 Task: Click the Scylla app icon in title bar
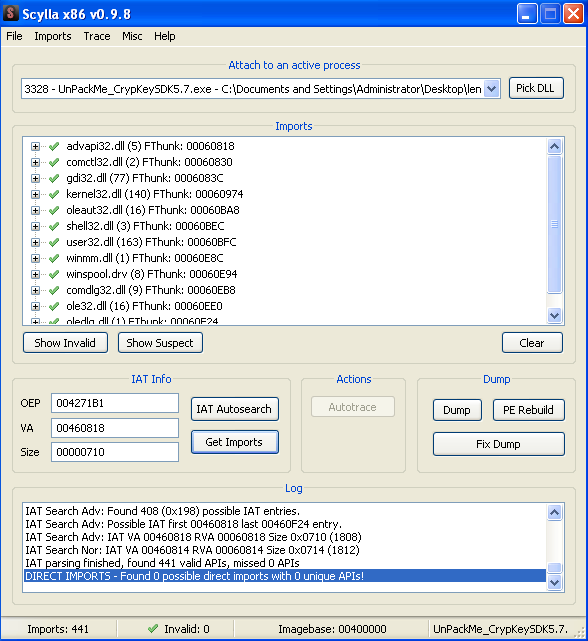[11, 13]
